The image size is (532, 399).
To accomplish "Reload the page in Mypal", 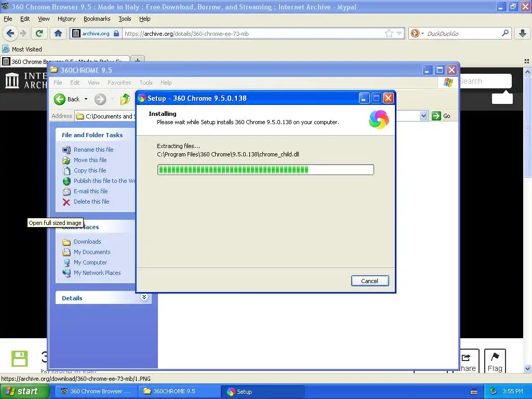I will [39, 33].
